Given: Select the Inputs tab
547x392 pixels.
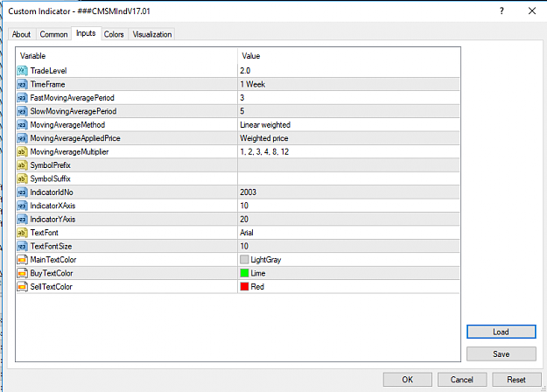Looking at the screenshot, I should point(86,33).
